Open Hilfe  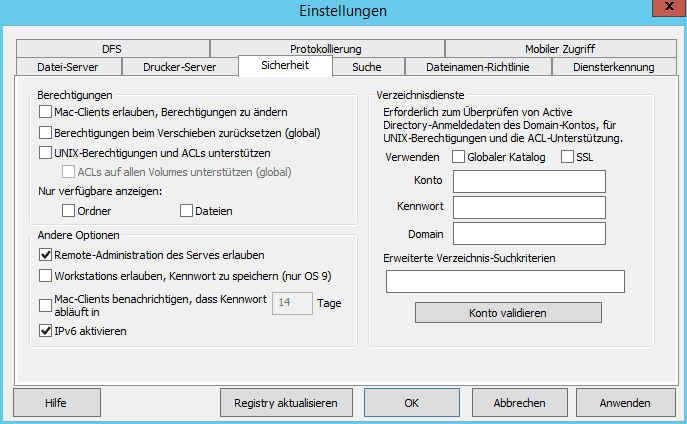[57, 403]
